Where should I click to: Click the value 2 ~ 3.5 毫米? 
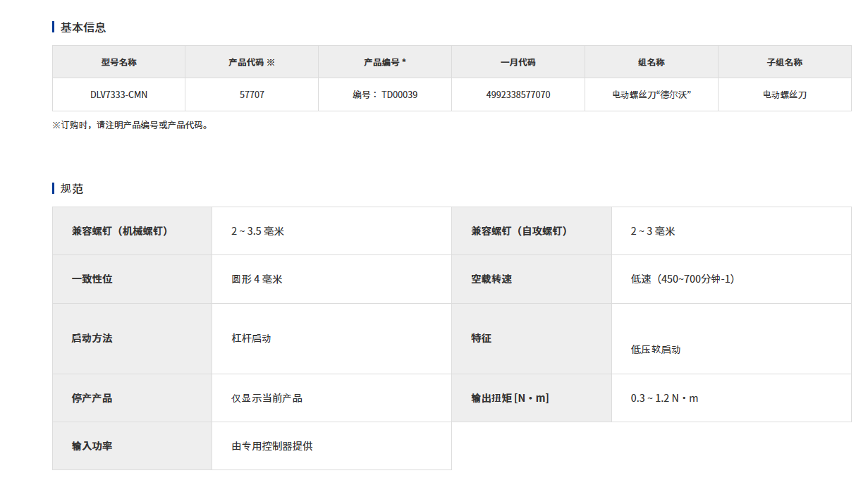pyautogui.click(x=257, y=231)
